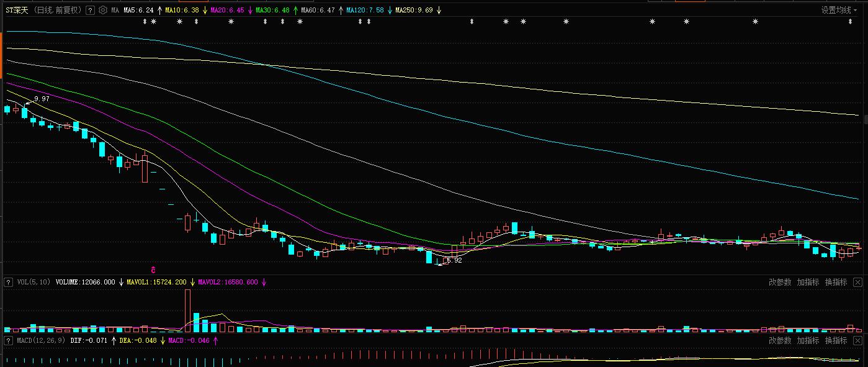Click 改参数 in the VOL panel
Screen dimensions: 868x367
click(x=780, y=282)
